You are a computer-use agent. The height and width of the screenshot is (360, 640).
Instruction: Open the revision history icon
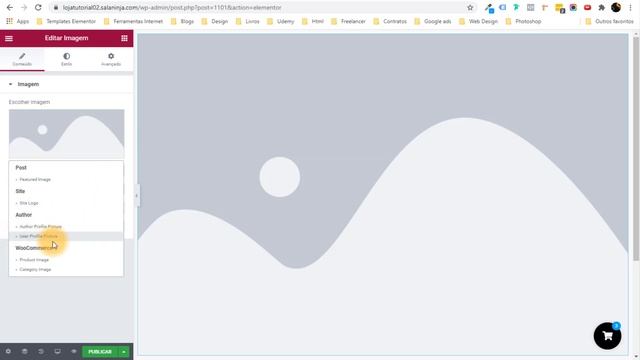[x=41, y=351]
